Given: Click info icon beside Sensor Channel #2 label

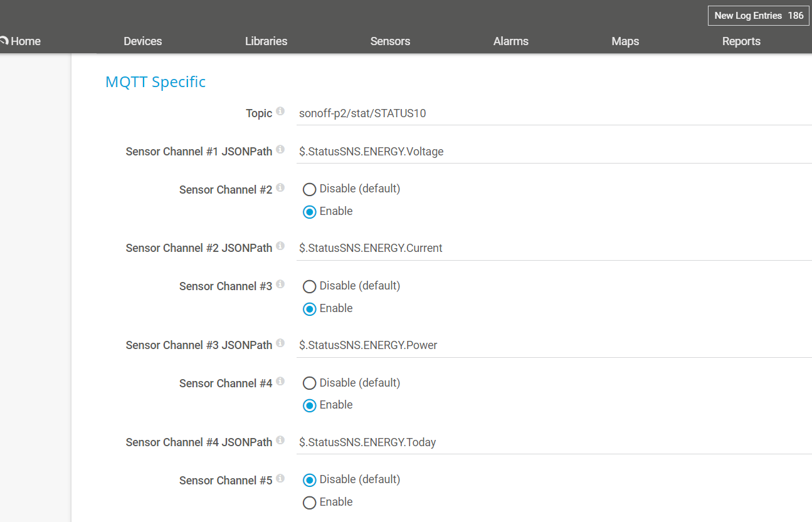Looking at the screenshot, I should 280,188.
